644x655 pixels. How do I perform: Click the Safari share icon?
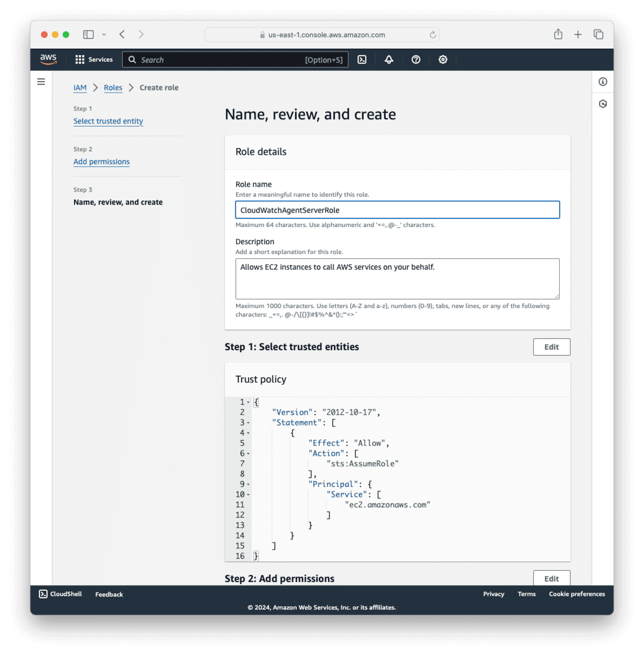[558, 34]
